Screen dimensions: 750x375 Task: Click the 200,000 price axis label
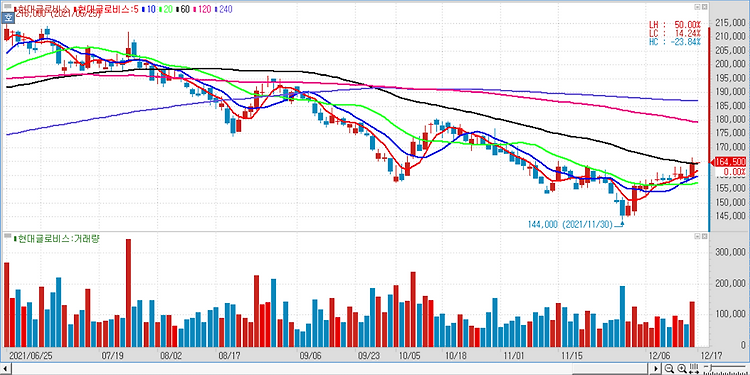[729, 64]
